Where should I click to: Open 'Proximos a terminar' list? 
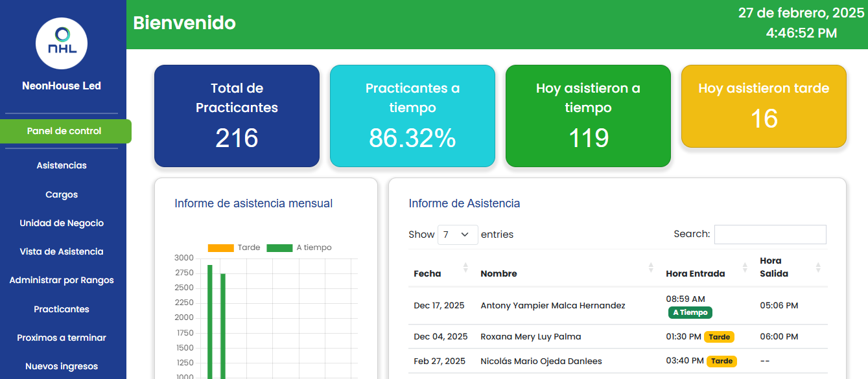coord(62,338)
